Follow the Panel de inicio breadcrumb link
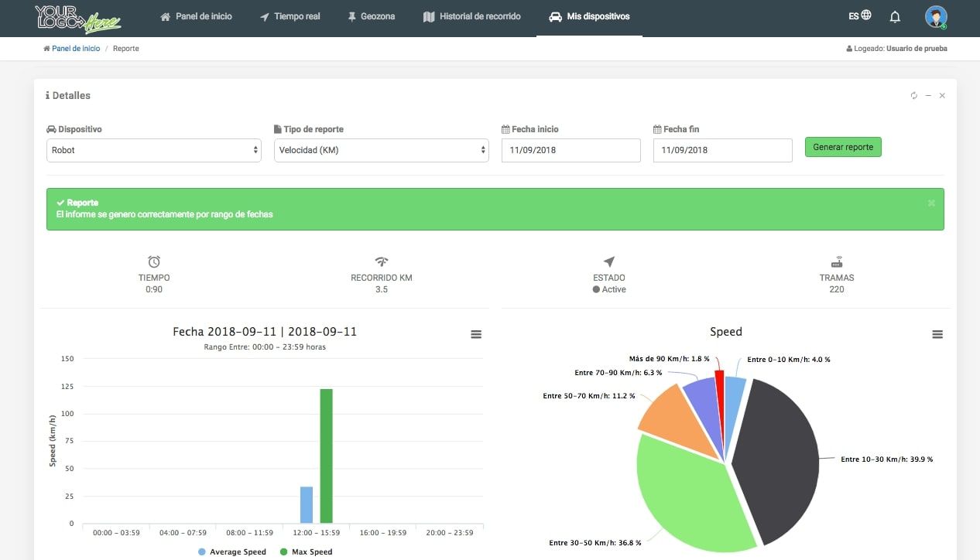980x560 pixels. [x=75, y=49]
